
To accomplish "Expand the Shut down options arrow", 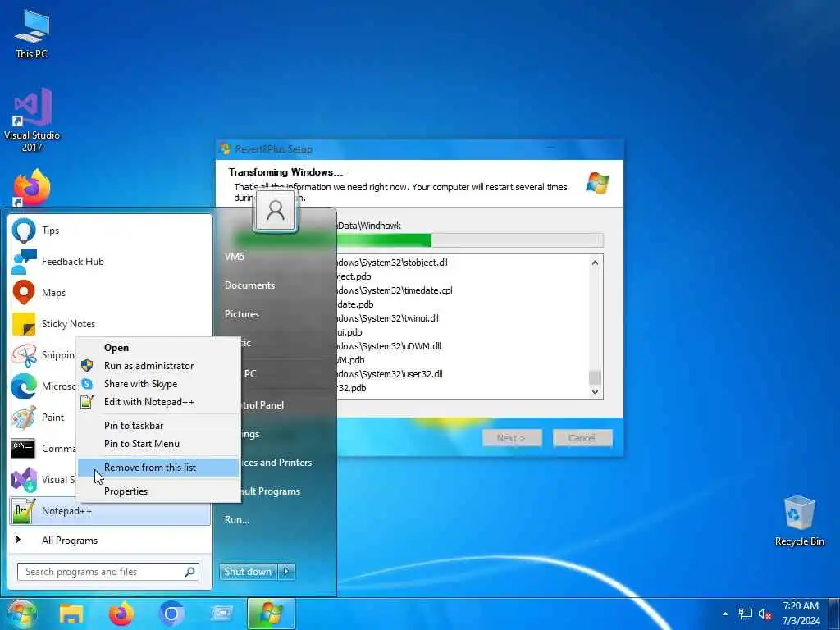I will tap(287, 572).
